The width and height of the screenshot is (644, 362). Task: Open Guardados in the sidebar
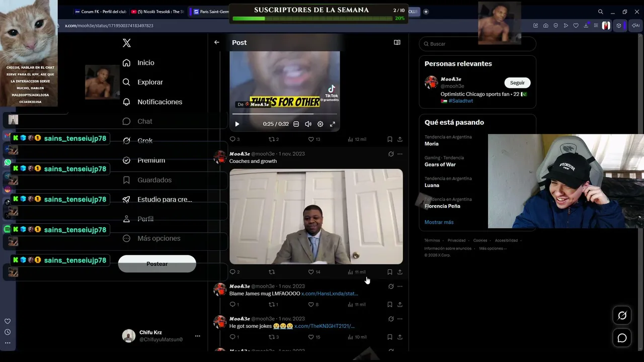[147, 180]
